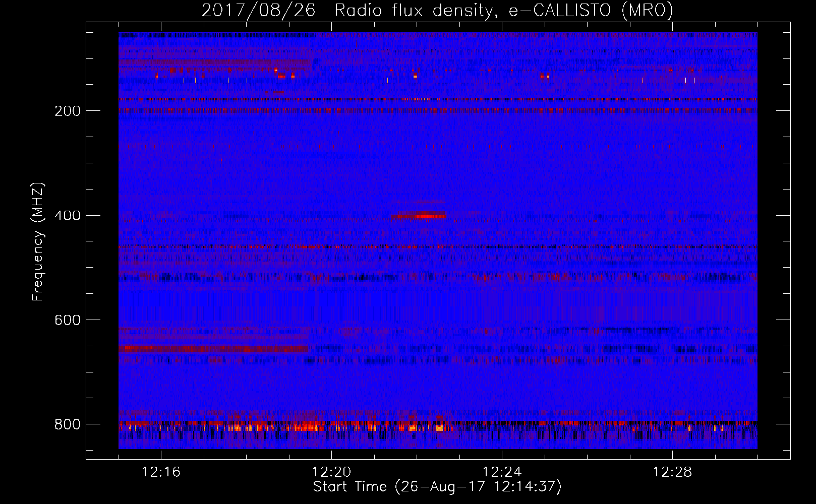
Task: Click the '12:16' time axis label
Action: pyautogui.click(x=161, y=472)
